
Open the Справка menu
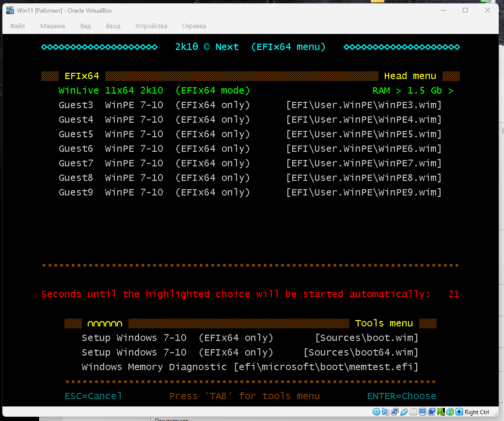pyautogui.click(x=193, y=26)
